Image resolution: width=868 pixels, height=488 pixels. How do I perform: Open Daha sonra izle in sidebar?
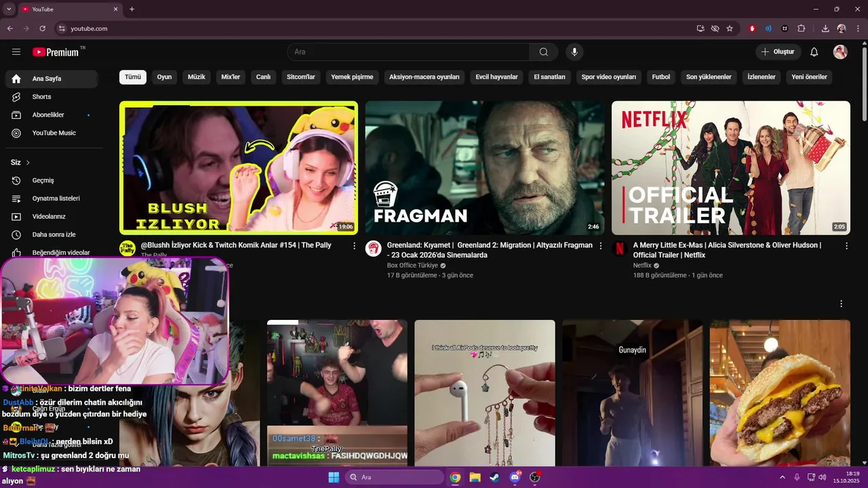point(52,235)
